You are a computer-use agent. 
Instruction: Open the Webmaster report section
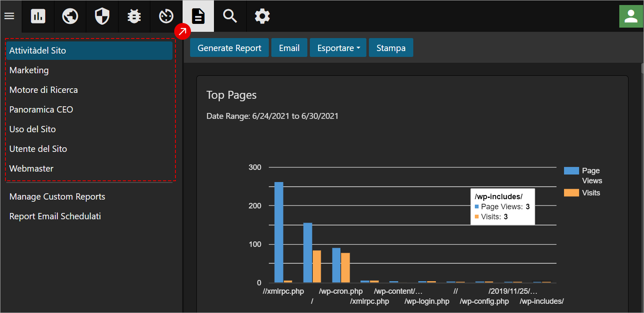pos(31,168)
